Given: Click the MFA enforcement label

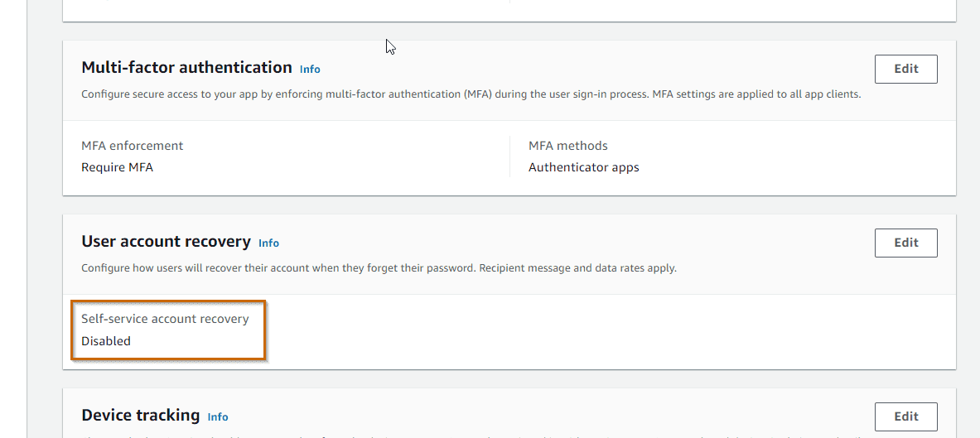Looking at the screenshot, I should click(133, 146).
